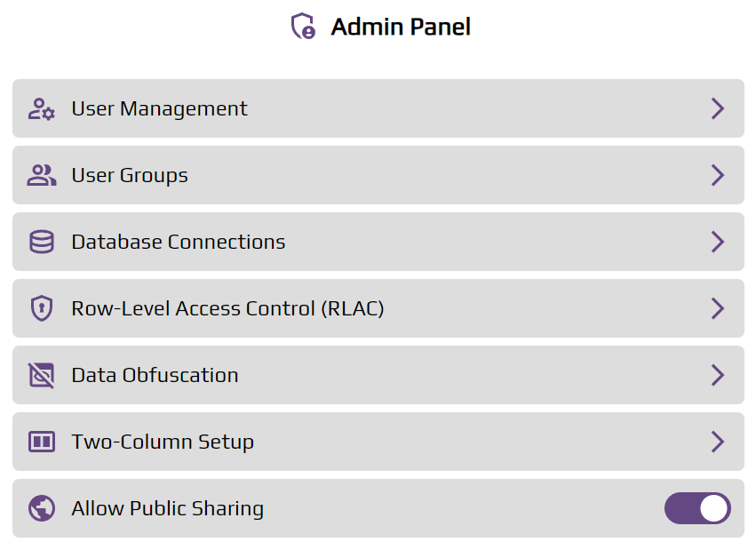
Task: Click the Two-Column Setup chevron arrow
Action: 718,442
